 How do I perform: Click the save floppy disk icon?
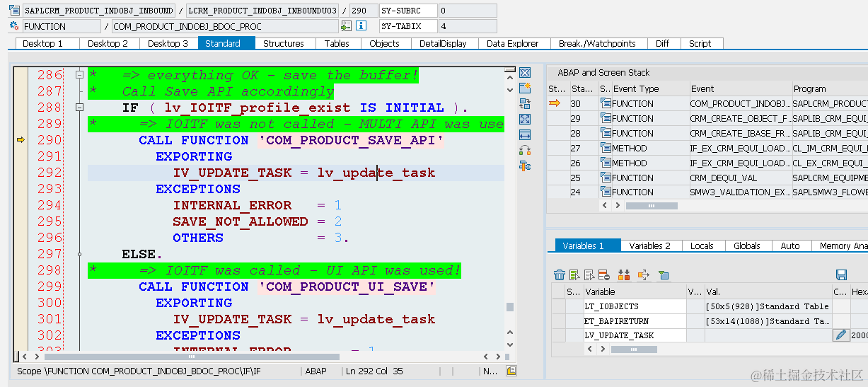click(841, 275)
